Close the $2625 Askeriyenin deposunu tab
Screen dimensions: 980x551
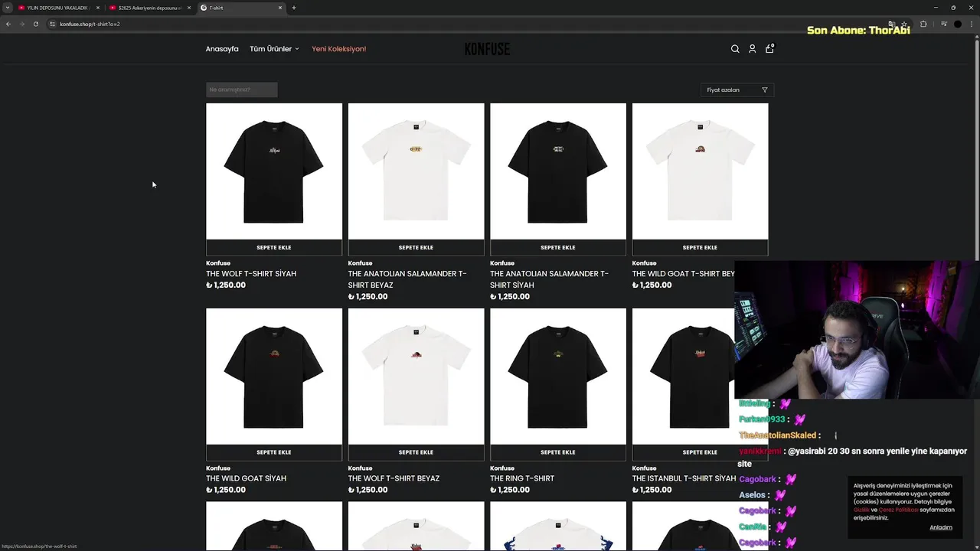[x=189, y=8]
